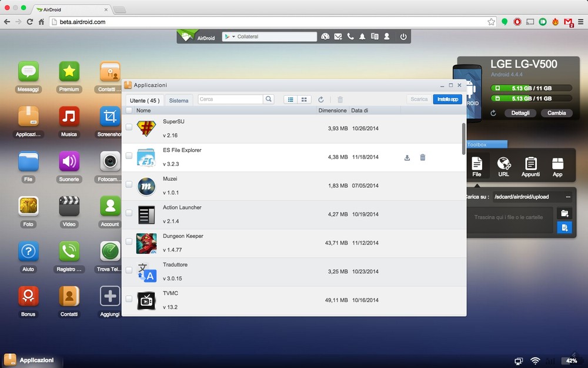Tick the Dungeon Keeper checkbox
This screenshot has width=588, height=368.
[129, 242]
